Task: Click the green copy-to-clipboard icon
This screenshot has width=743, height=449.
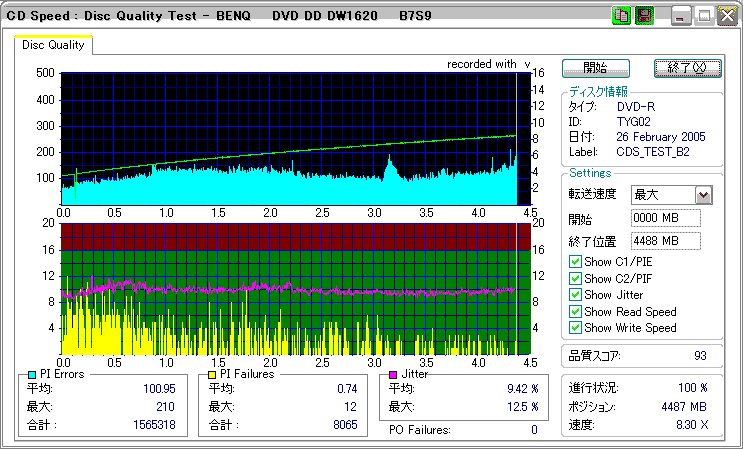Action: 621,17
